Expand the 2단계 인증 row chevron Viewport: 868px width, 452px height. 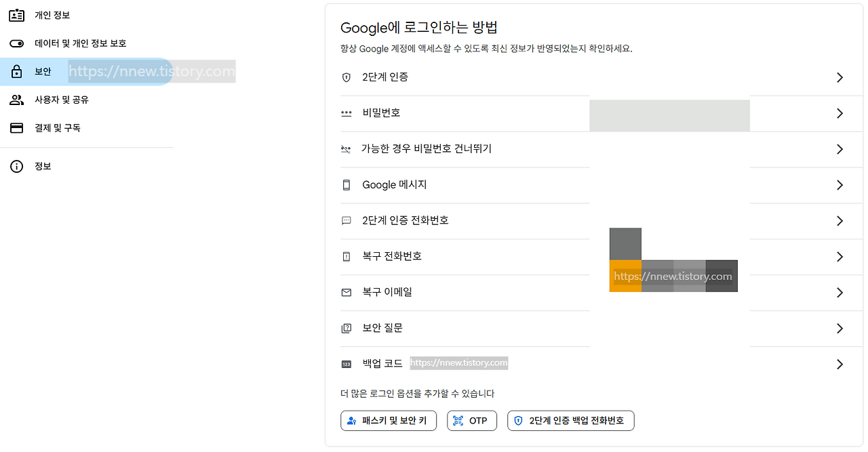(840, 77)
